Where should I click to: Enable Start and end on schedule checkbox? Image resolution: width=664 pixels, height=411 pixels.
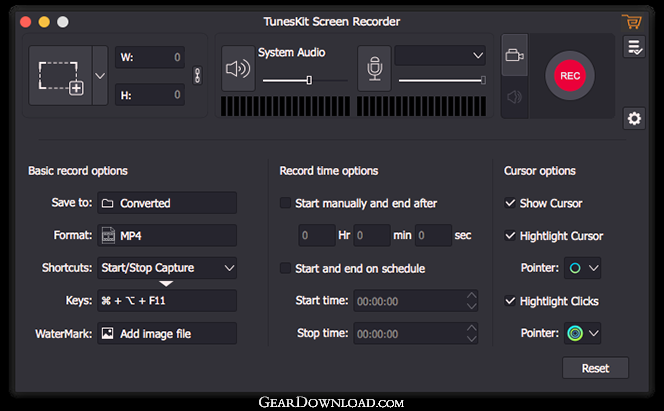pyautogui.click(x=285, y=268)
